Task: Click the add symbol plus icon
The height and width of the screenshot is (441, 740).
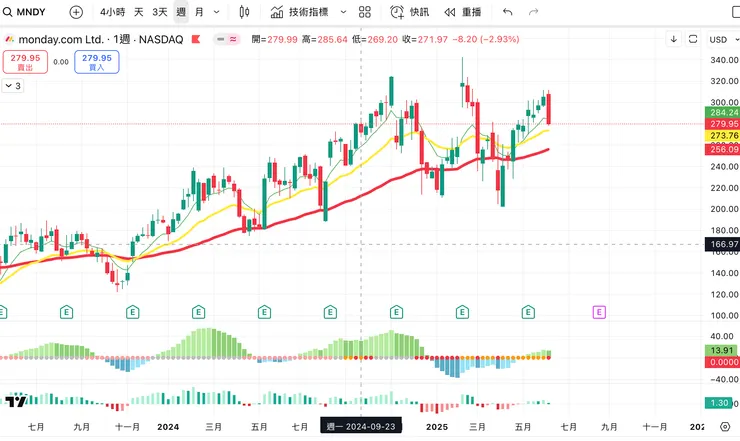Action: coord(77,12)
